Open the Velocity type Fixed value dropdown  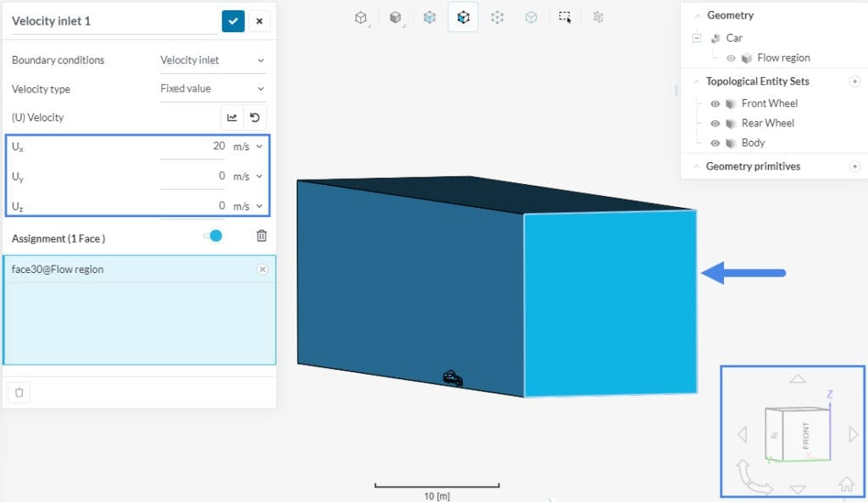[x=212, y=88]
